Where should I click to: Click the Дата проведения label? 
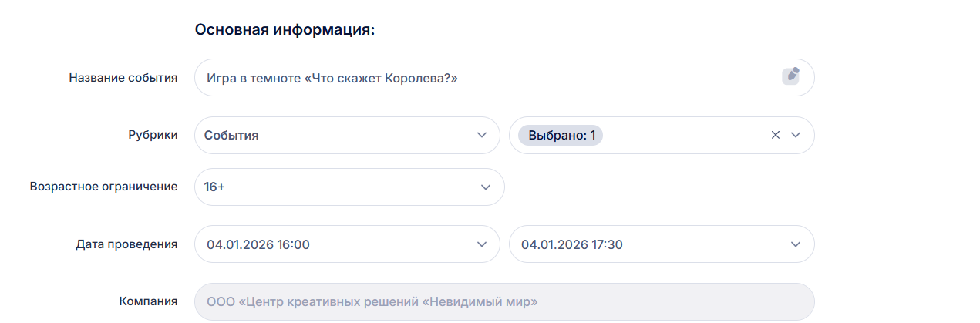126,244
